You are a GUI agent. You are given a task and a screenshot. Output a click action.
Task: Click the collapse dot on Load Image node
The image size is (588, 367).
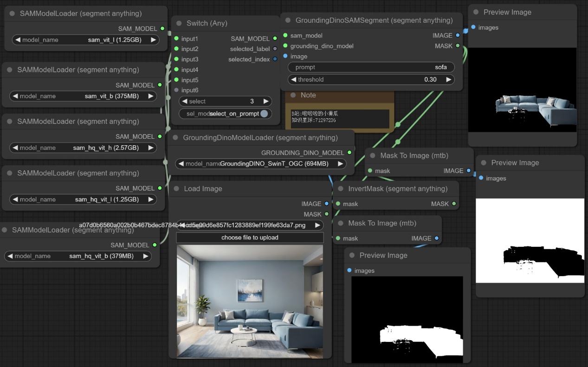coord(176,189)
